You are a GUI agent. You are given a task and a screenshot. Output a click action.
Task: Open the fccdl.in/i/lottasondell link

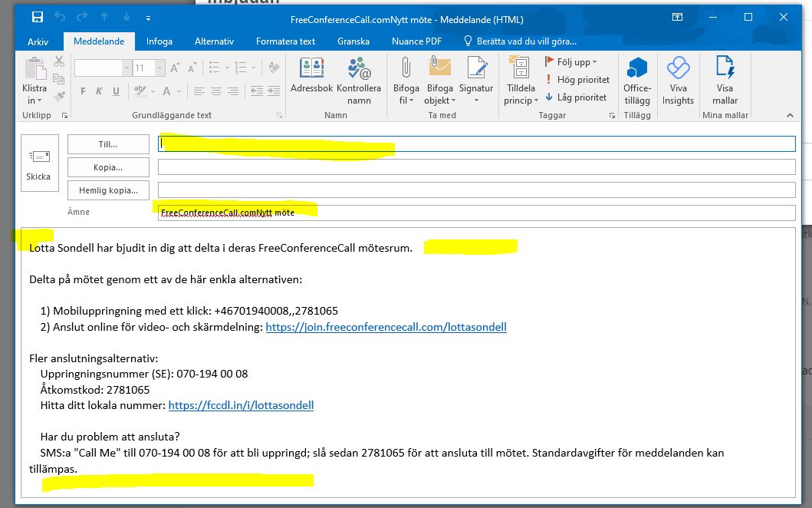point(241,405)
